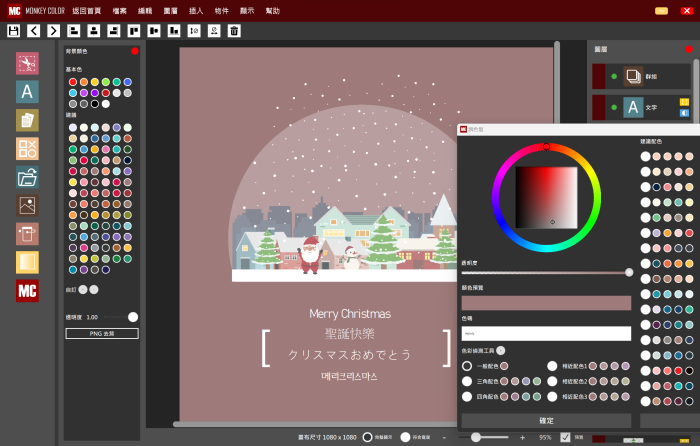
Task: Select the 三角配色 radio option
Action: [467, 381]
